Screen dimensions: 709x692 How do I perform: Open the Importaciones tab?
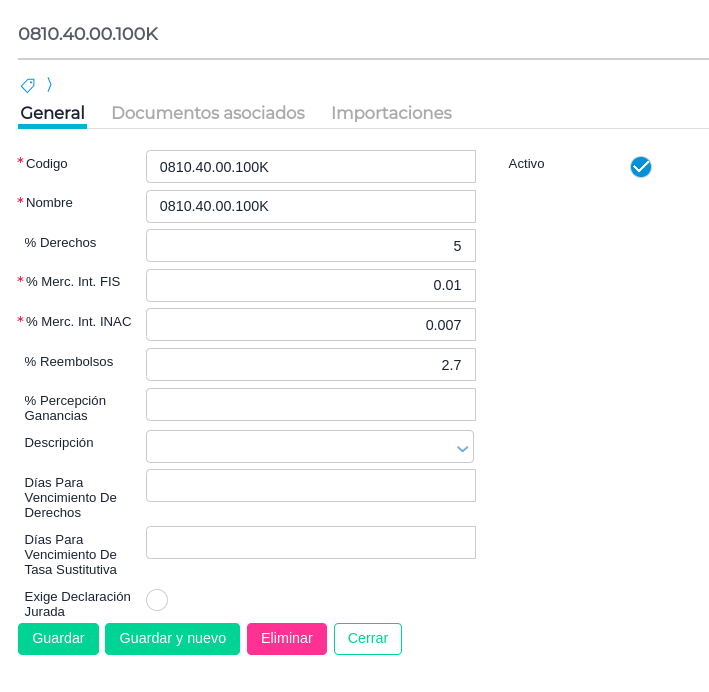pyautogui.click(x=391, y=113)
